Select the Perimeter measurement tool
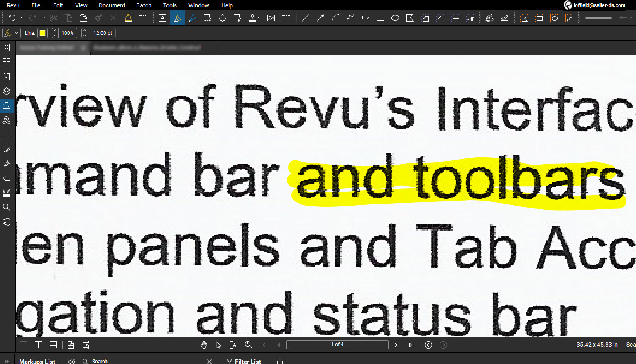The height and width of the screenshot is (364, 636). (426, 18)
